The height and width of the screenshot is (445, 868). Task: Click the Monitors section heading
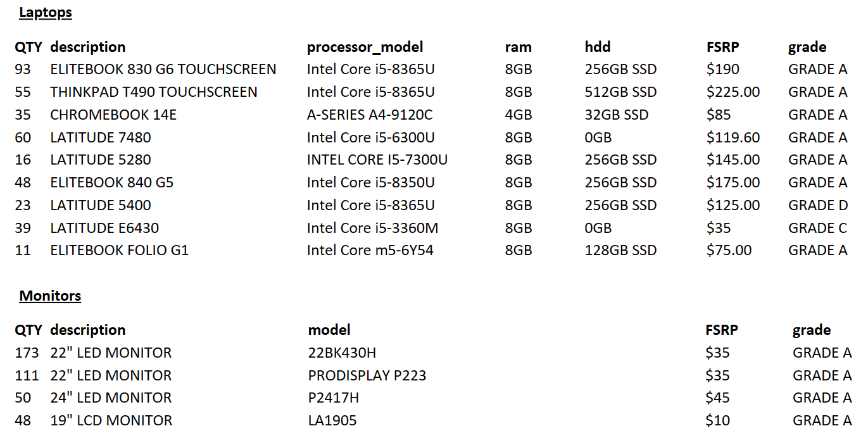pos(50,296)
